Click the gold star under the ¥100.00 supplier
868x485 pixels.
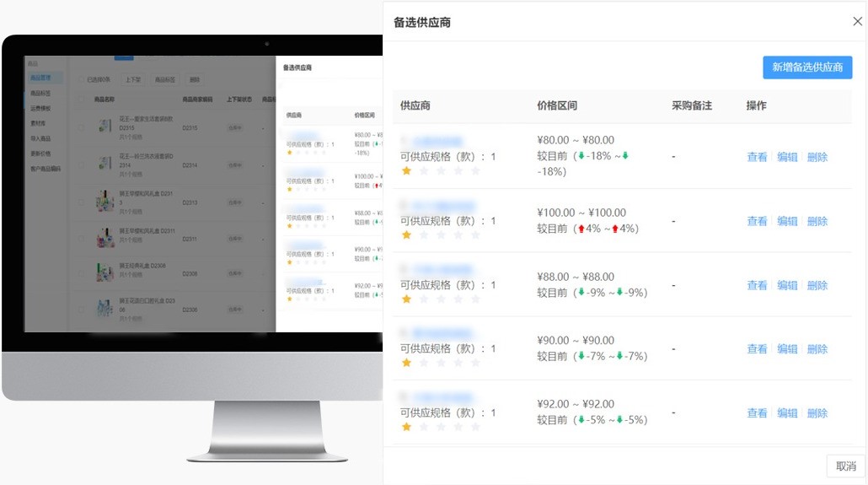pyautogui.click(x=406, y=235)
